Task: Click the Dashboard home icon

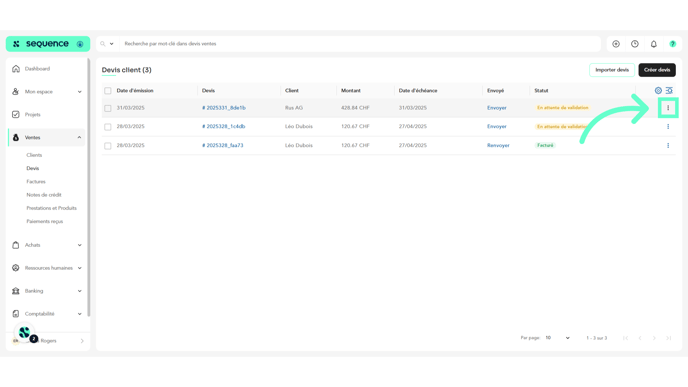Action: pyautogui.click(x=16, y=68)
